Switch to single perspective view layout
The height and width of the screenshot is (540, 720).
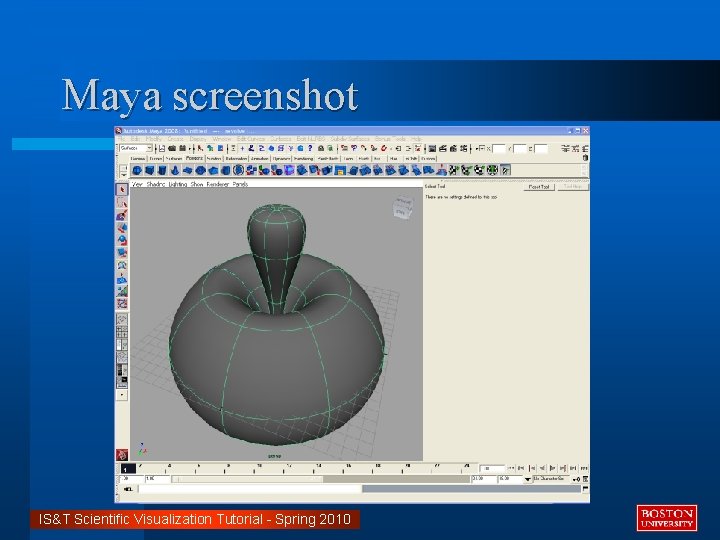(122, 320)
